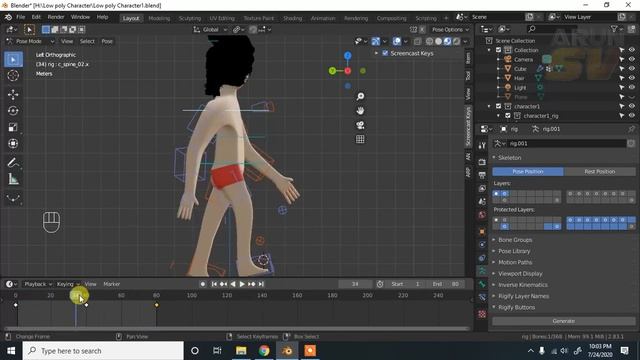The width and height of the screenshot is (640, 360).
Task: Toggle character1 collection checkbox
Action: [498, 107]
